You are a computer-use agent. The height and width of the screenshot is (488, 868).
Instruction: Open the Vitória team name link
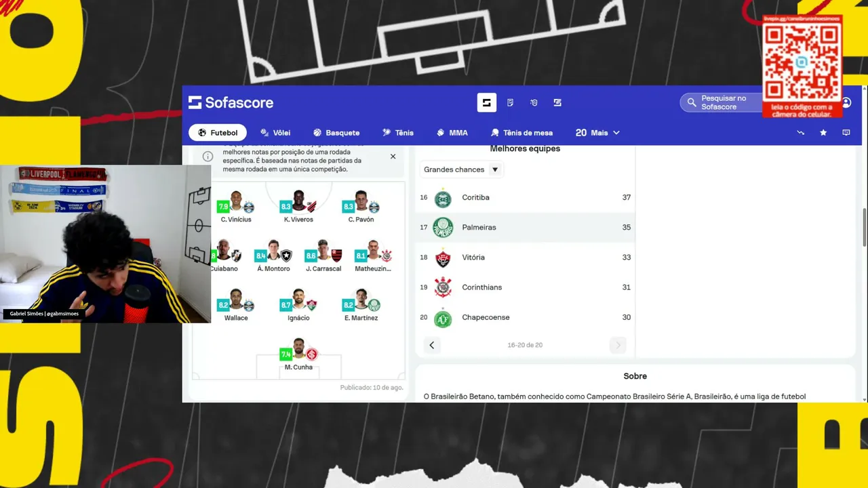473,258
